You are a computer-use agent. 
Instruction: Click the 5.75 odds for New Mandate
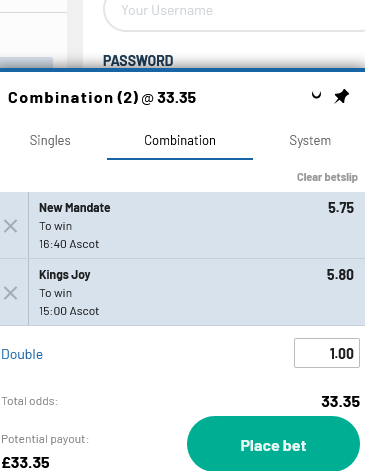click(x=341, y=208)
